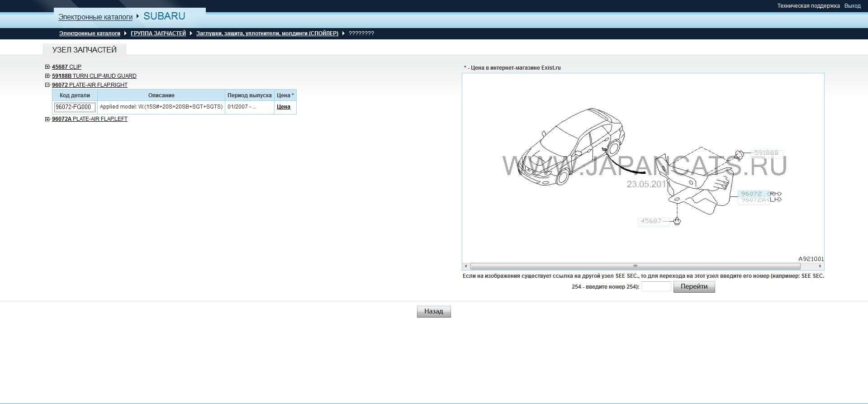Image resolution: width=868 pixels, height=404 pixels.
Task: Open the 96072 PLATE-AIR FLAP,RIGHT link
Action: pyautogui.click(x=90, y=85)
